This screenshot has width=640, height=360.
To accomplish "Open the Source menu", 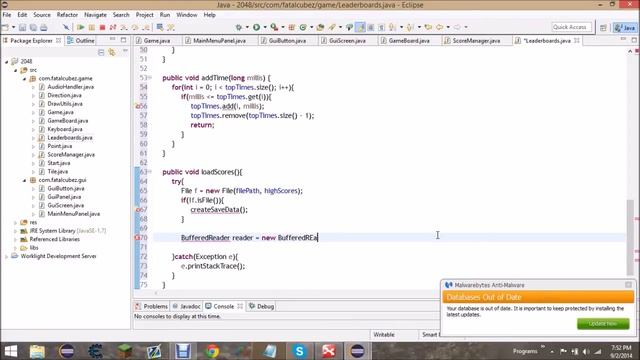I will tap(42, 15).
